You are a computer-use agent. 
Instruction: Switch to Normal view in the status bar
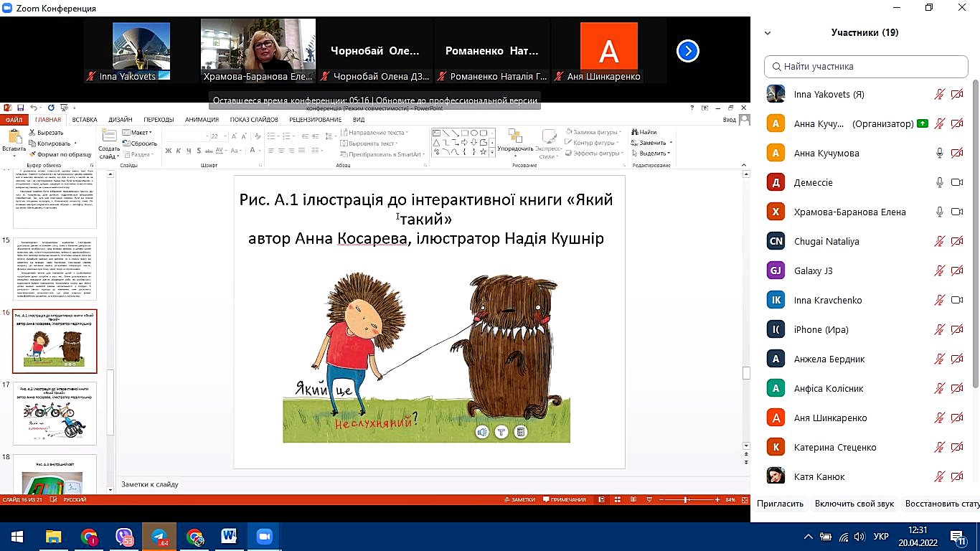pyautogui.click(x=600, y=499)
